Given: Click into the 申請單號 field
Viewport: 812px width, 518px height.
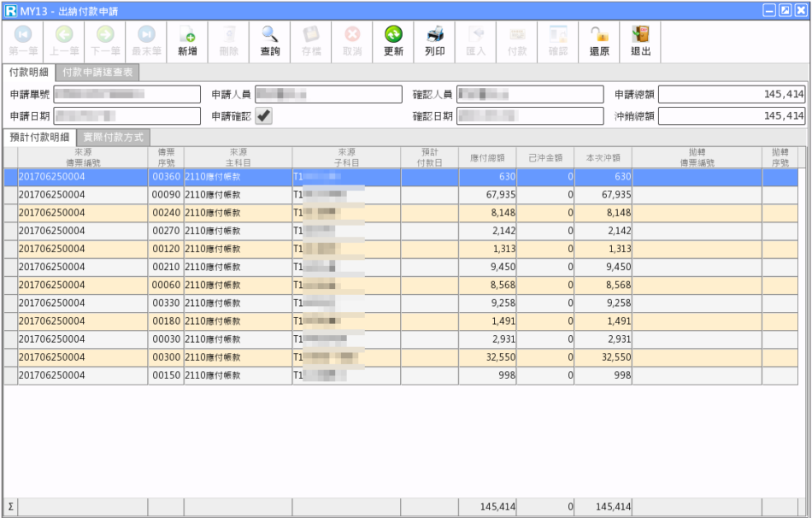Looking at the screenshot, I should [127, 94].
